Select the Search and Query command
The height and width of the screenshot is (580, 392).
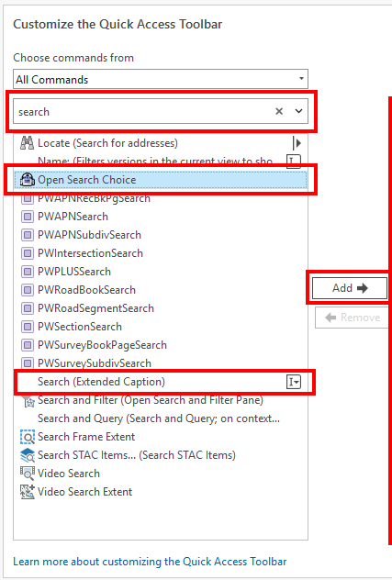161,418
